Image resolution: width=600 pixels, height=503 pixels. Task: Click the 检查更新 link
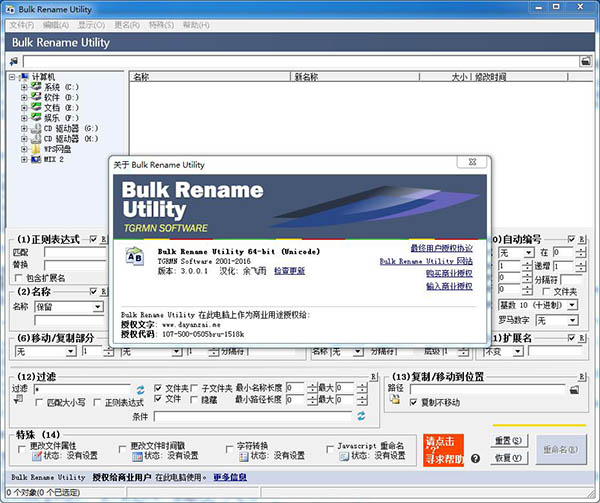(289, 271)
